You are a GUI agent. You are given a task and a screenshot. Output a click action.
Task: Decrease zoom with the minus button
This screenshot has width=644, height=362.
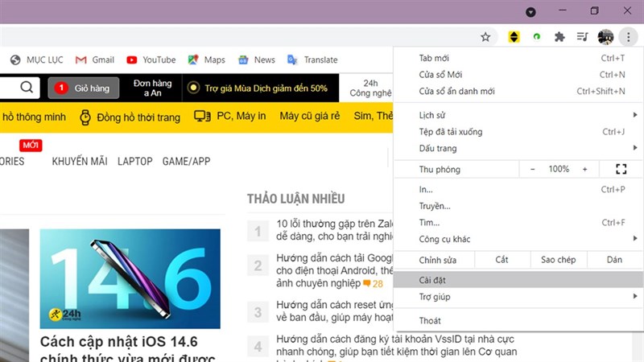(x=533, y=169)
